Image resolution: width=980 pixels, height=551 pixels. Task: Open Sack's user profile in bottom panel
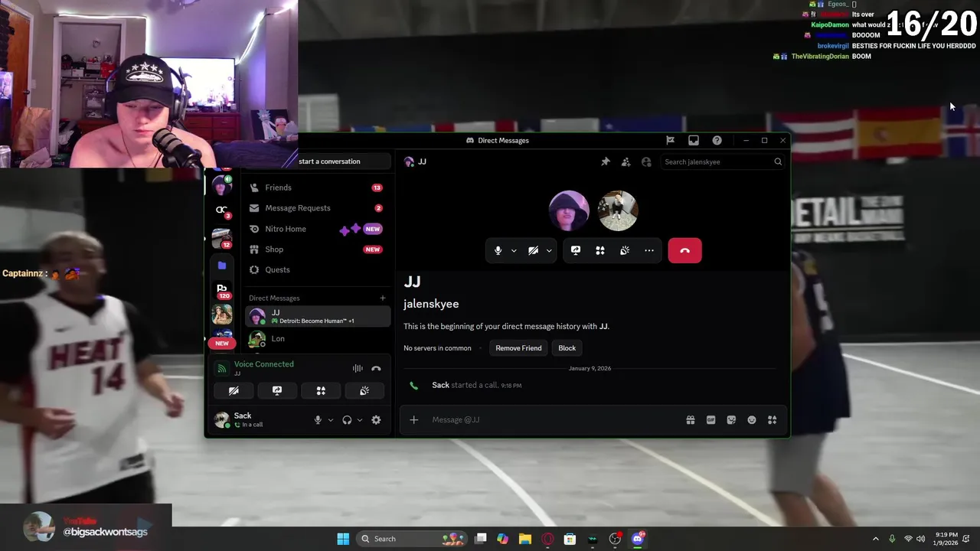(x=258, y=419)
